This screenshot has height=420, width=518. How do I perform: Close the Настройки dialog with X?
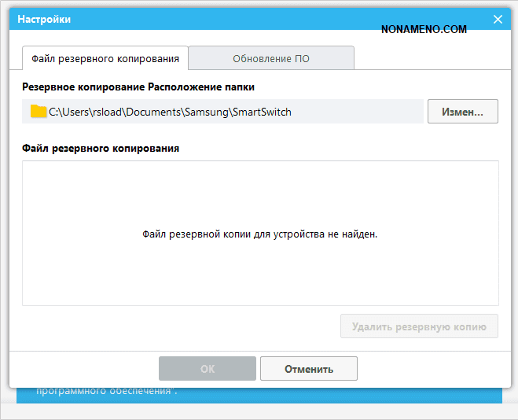497,20
